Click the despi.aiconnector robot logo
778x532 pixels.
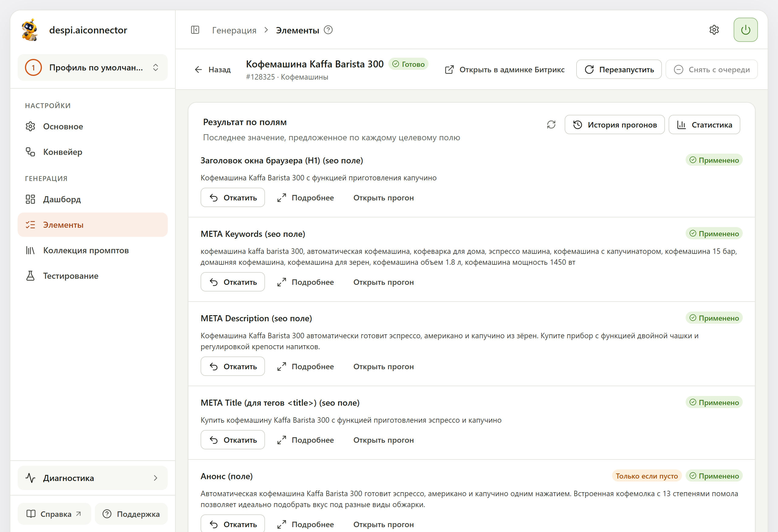[x=30, y=30]
